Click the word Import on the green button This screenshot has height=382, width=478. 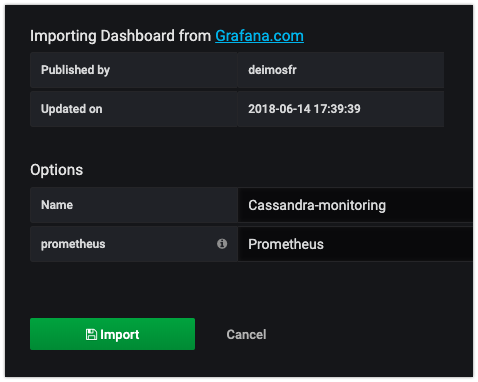coord(119,334)
